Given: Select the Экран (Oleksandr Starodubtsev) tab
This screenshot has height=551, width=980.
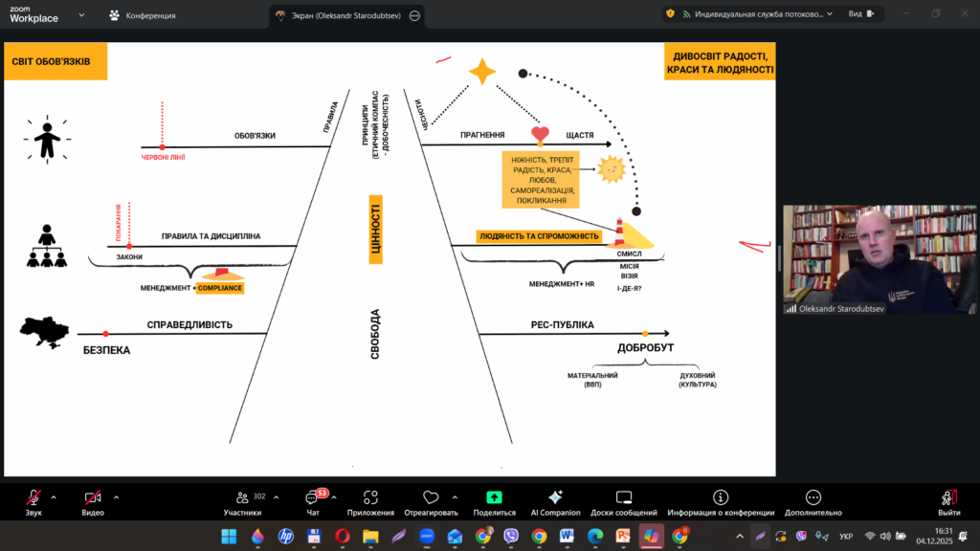Looking at the screenshot, I should (x=338, y=15).
